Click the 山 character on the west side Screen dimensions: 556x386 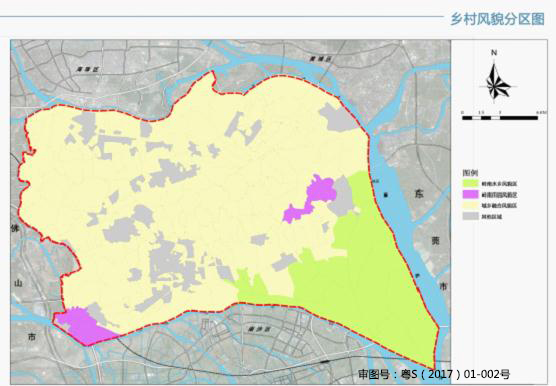(x=18, y=283)
